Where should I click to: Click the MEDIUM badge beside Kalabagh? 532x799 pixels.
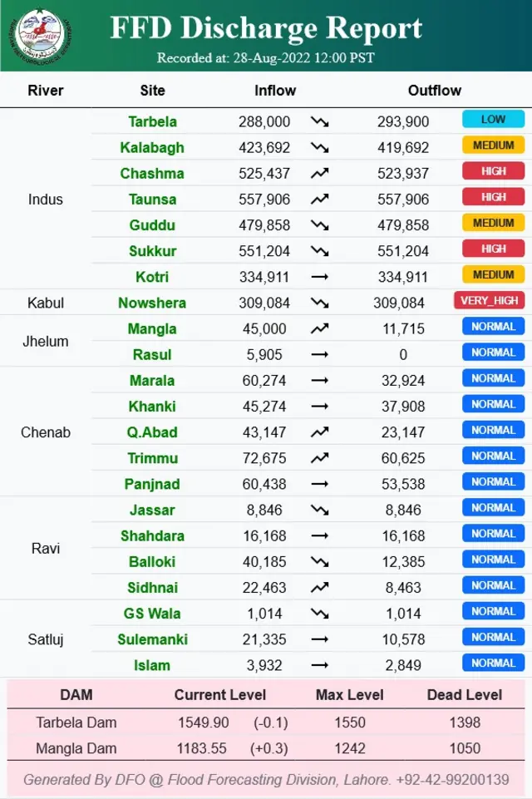[493, 145]
